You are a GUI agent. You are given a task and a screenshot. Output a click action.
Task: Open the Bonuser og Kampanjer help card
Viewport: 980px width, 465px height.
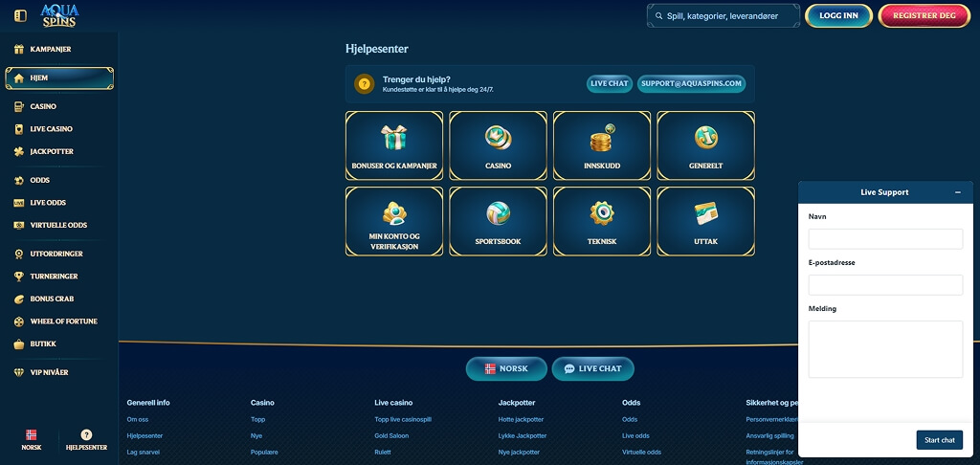394,145
